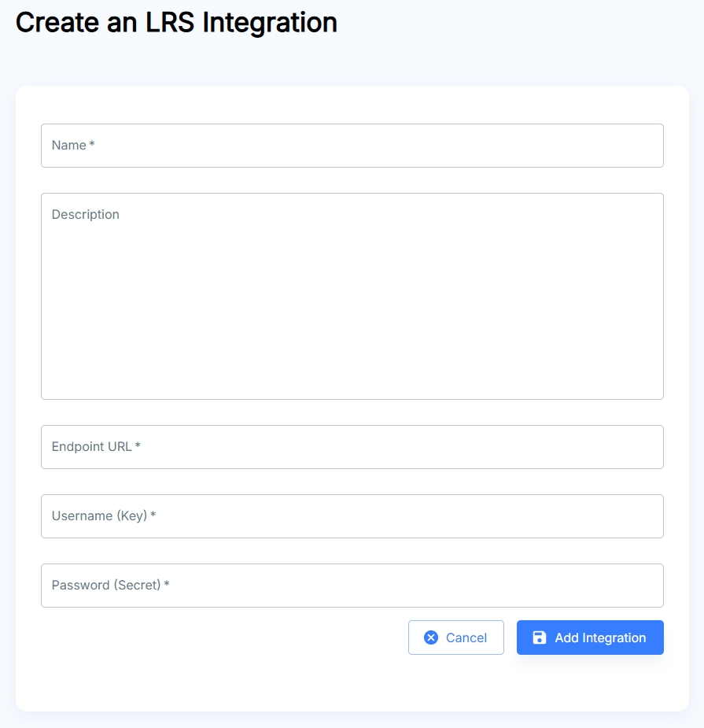704x728 pixels.
Task: Click the "Name" placeholder label text
Action: click(x=68, y=146)
